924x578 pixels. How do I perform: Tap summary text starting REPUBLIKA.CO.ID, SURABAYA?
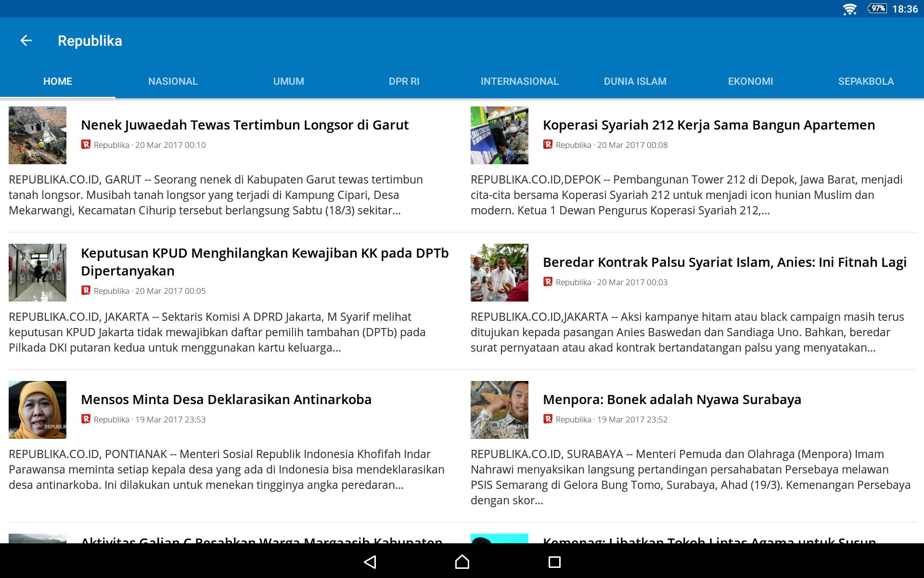(x=691, y=477)
